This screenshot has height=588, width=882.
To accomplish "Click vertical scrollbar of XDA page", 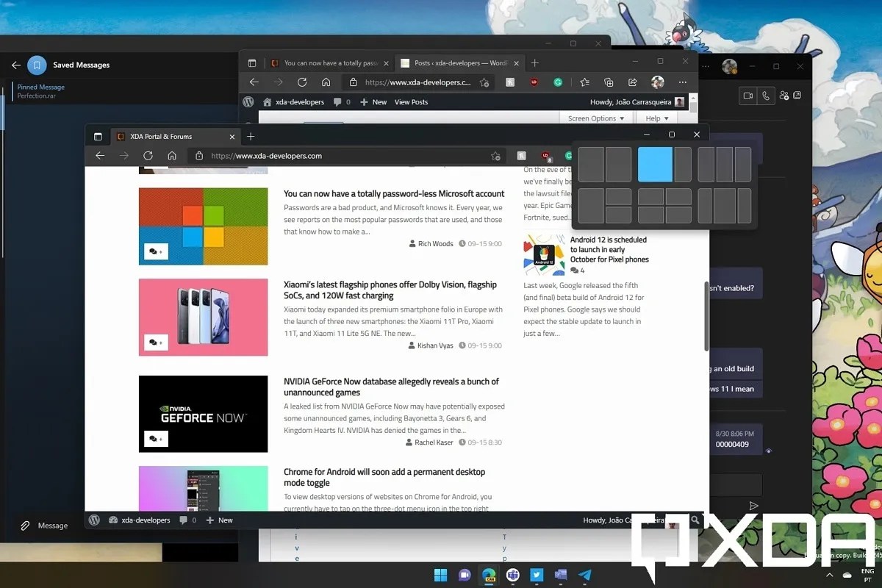I will (x=706, y=316).
